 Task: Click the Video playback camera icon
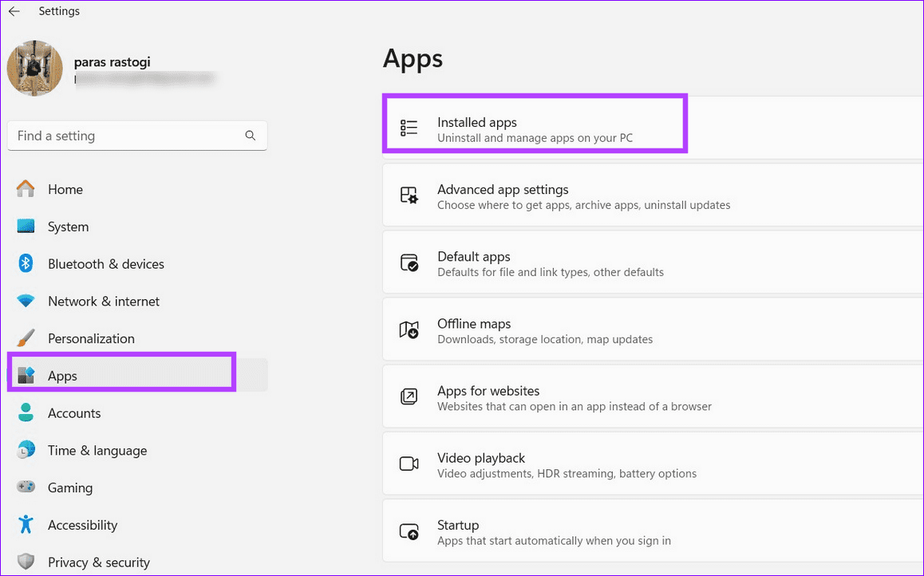click(409, 463)
